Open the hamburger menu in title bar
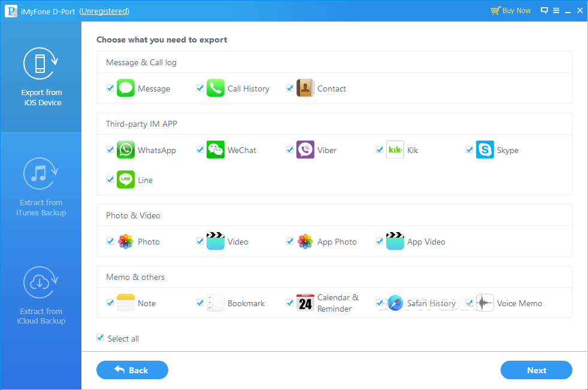 click(556, 11)
